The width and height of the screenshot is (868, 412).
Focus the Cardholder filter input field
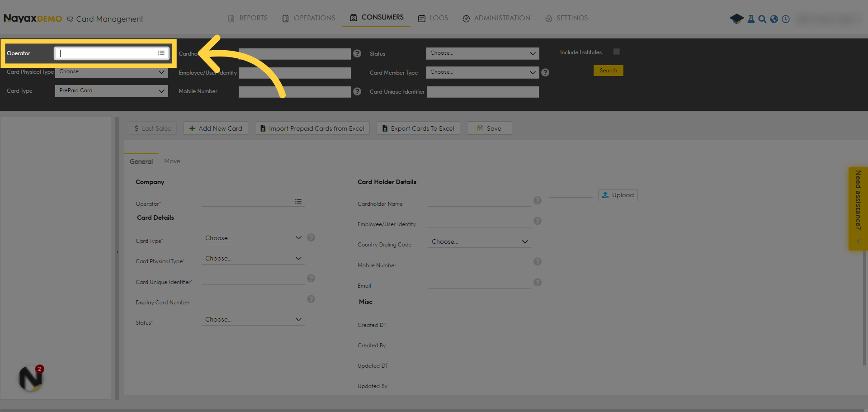(x=295, y=54)
